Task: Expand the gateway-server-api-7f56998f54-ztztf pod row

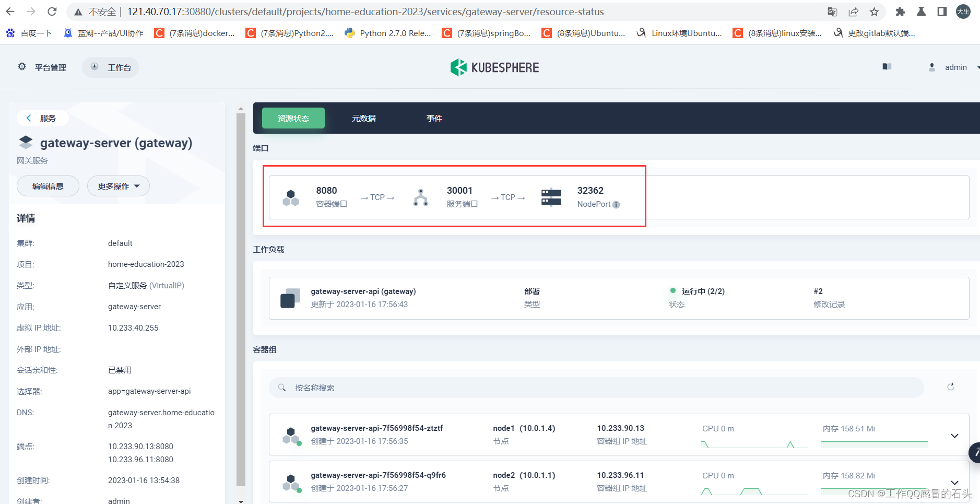Action: pos(954,436)
